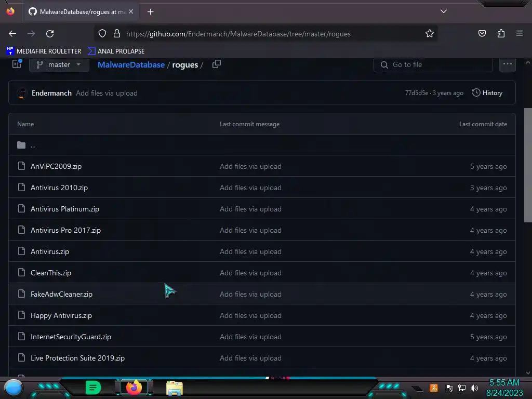Open the MEDIAFIRE ROULETTER bookmark
Viewport: 532px width, 399px height.
coord(44,51)
